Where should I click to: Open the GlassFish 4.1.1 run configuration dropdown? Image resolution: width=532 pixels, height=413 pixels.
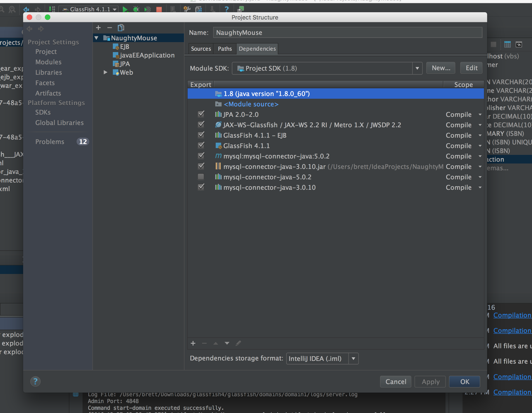(x=89, y=9)
